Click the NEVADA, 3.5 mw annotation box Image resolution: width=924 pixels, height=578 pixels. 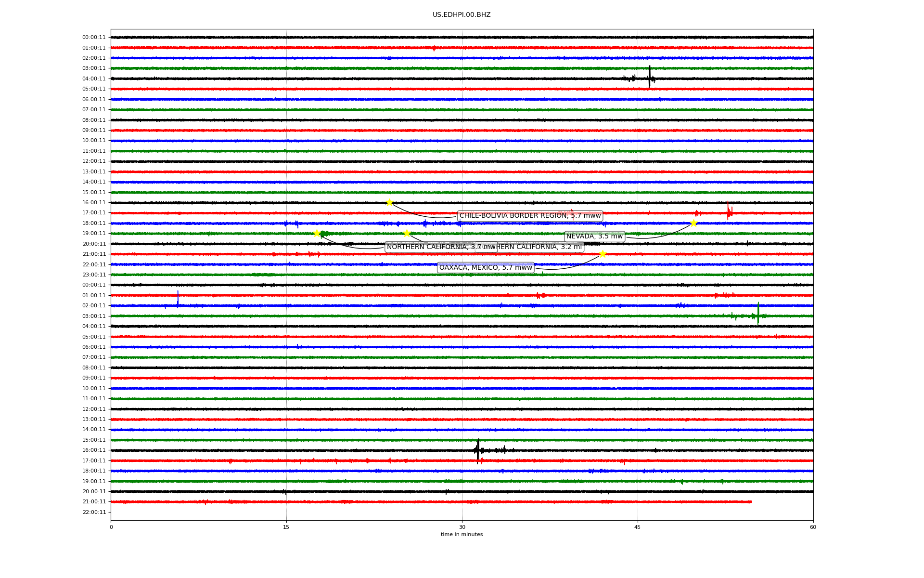tap(594, 236)
